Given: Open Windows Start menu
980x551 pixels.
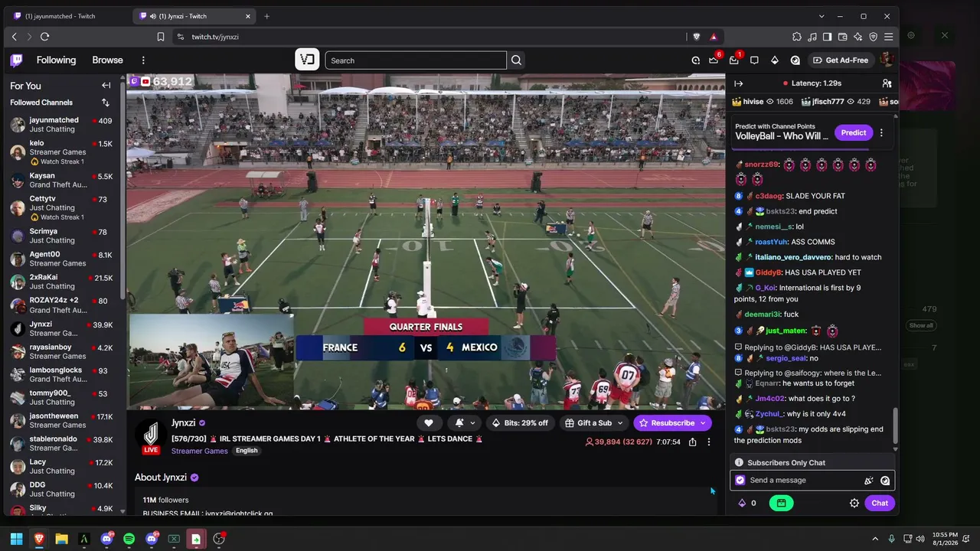Looking at the screenshot, I should (16, 539).
